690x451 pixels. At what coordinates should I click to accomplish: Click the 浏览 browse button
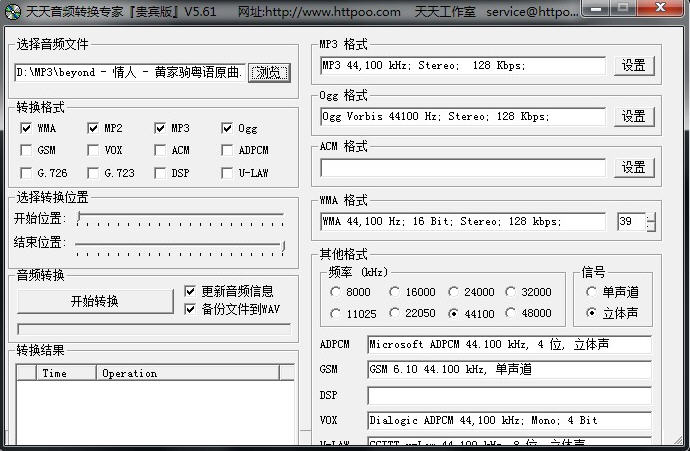click(268, 73)
